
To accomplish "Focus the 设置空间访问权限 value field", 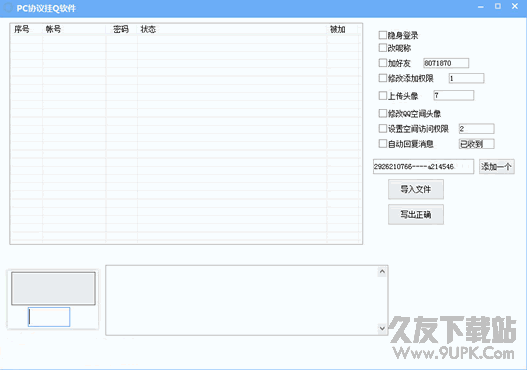I will pyautogui.click(x=476, y=129).
